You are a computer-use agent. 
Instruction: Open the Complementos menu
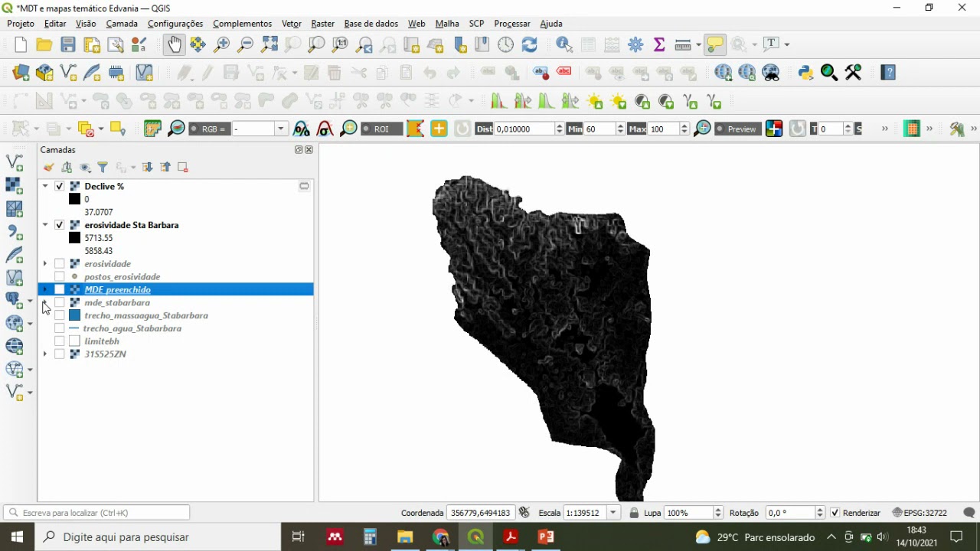coord(242,24)
